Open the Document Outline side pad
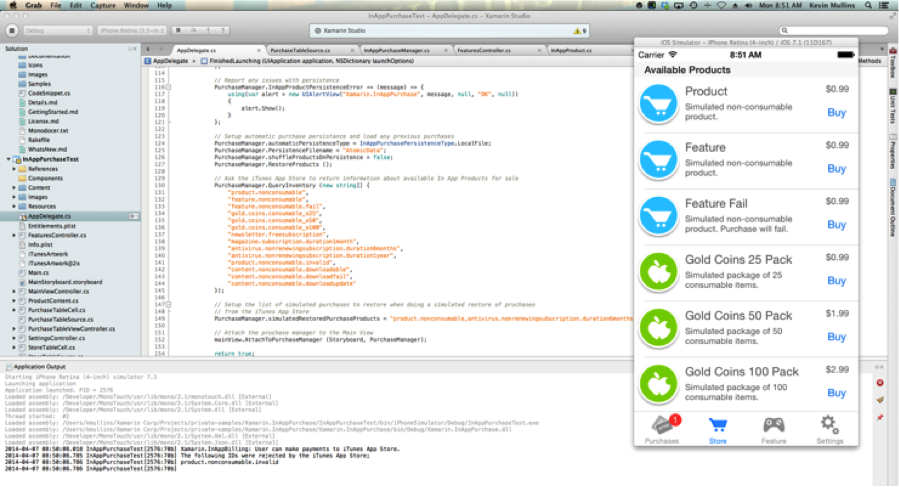Screen dimensions: 899x487 pos(893,208)
